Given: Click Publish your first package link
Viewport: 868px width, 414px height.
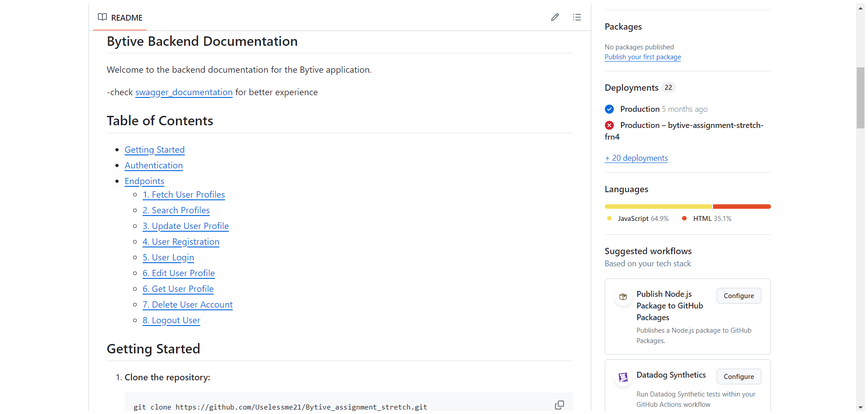Looking at the screenshot, I should (x=643, y=57).
